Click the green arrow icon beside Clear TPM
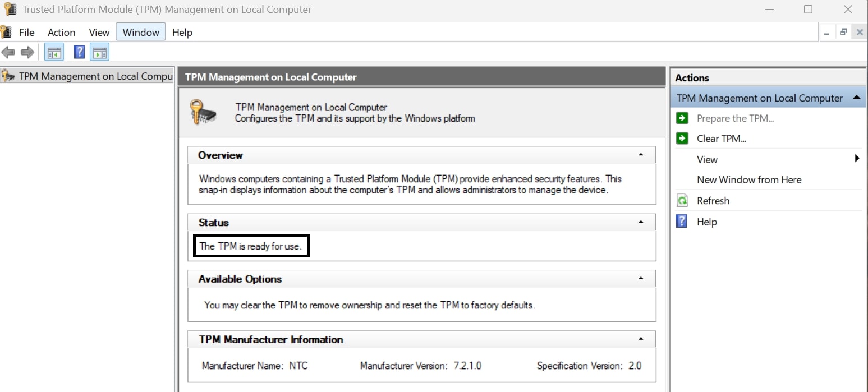Viewport: 868px width, 392px height. click(682, 139)
